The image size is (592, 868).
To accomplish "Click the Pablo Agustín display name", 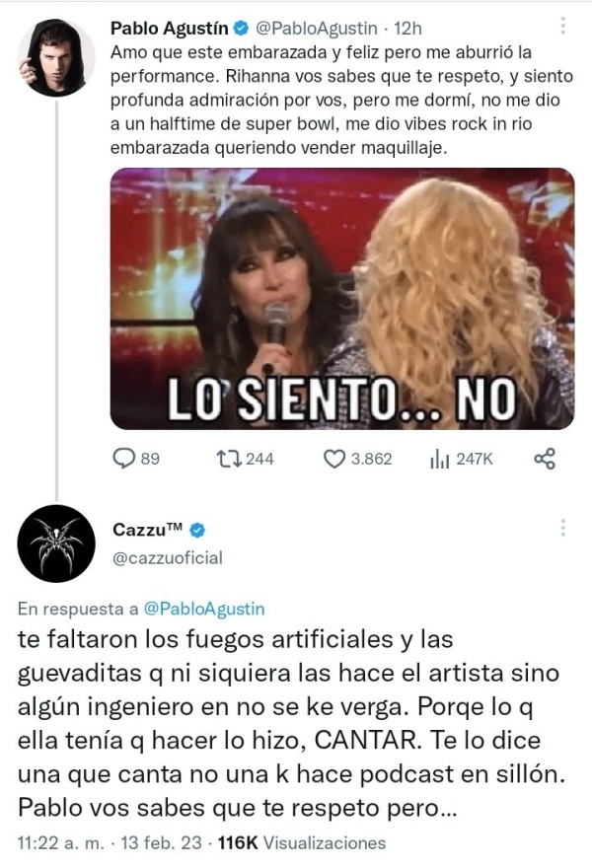I will point(170,29).
